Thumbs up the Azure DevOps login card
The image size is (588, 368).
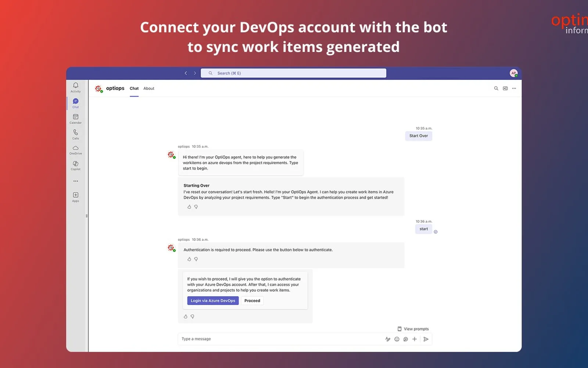186,316
